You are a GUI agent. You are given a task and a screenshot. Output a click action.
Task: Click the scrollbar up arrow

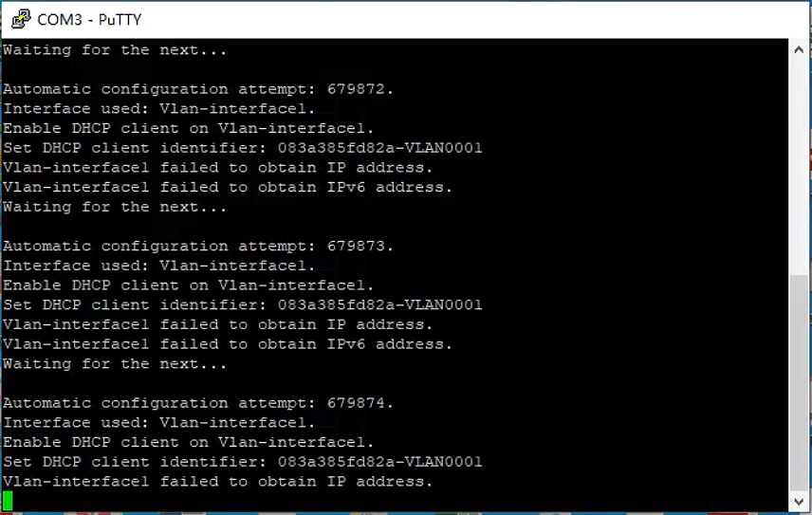tap(799, 49)
